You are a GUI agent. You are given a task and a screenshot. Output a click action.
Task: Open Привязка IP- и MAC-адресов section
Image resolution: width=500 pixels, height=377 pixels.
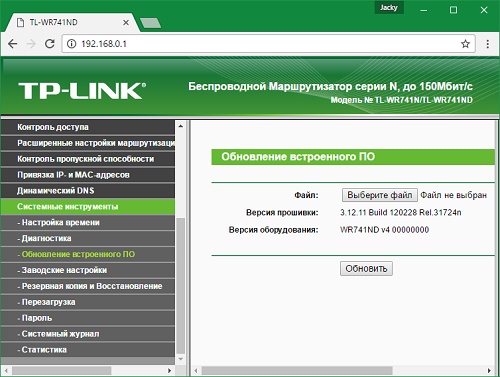tap(88, 175)
